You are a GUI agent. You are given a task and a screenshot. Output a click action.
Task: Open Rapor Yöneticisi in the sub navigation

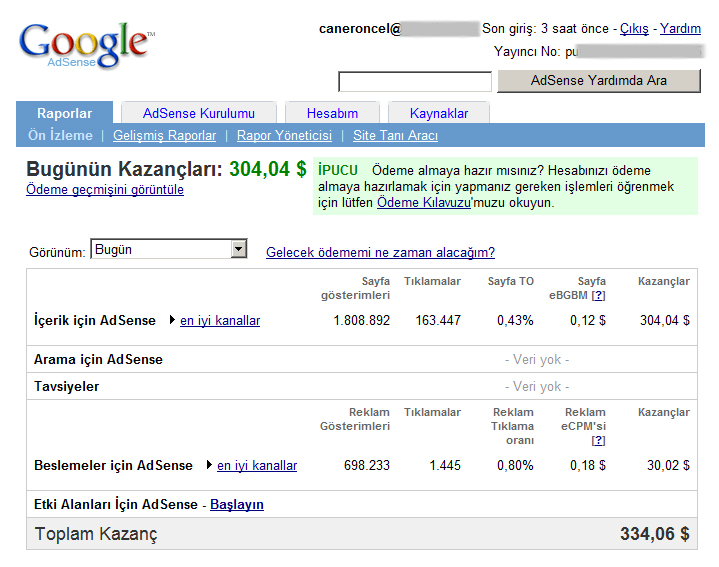284,136
